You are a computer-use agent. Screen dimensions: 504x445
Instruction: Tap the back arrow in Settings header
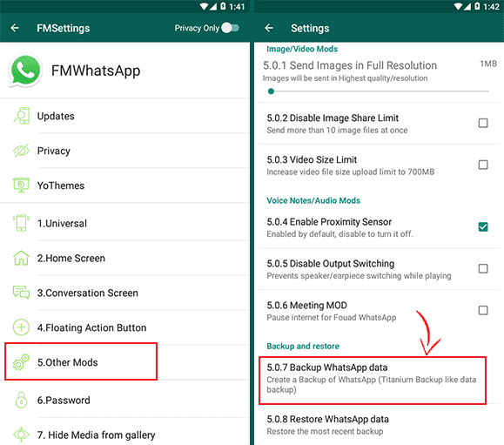click(269, 28)
